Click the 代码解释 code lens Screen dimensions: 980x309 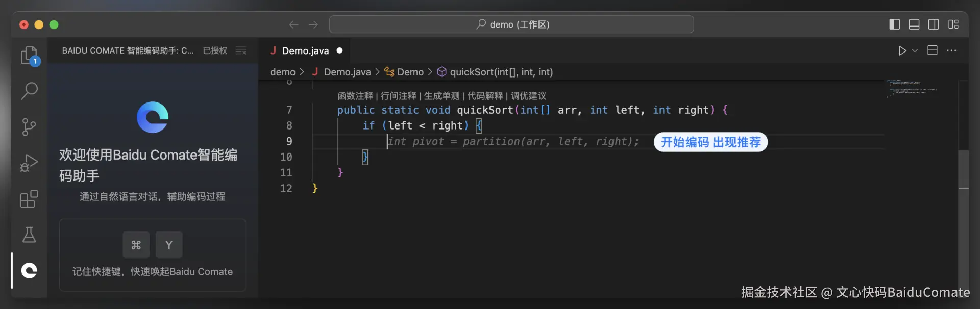(485, 96)
